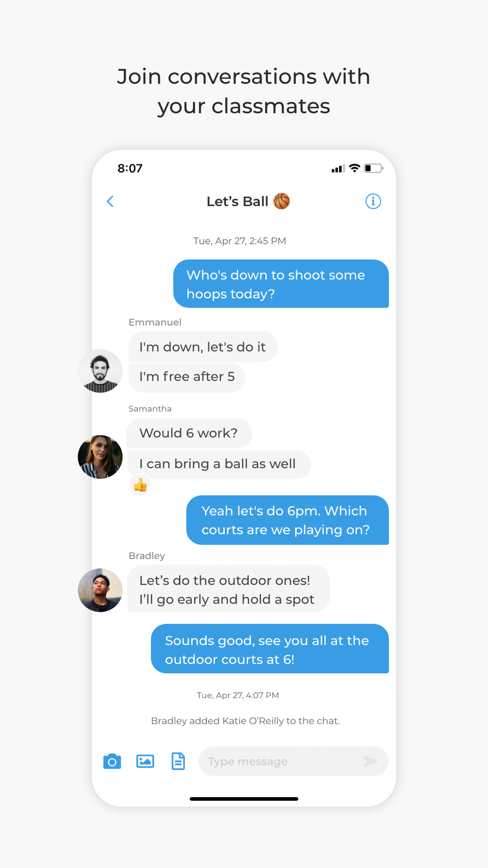The width and height of the screenshot is (488, 868).
Task: Select the "I'm free after 5" message
Action: pos(186,377)
